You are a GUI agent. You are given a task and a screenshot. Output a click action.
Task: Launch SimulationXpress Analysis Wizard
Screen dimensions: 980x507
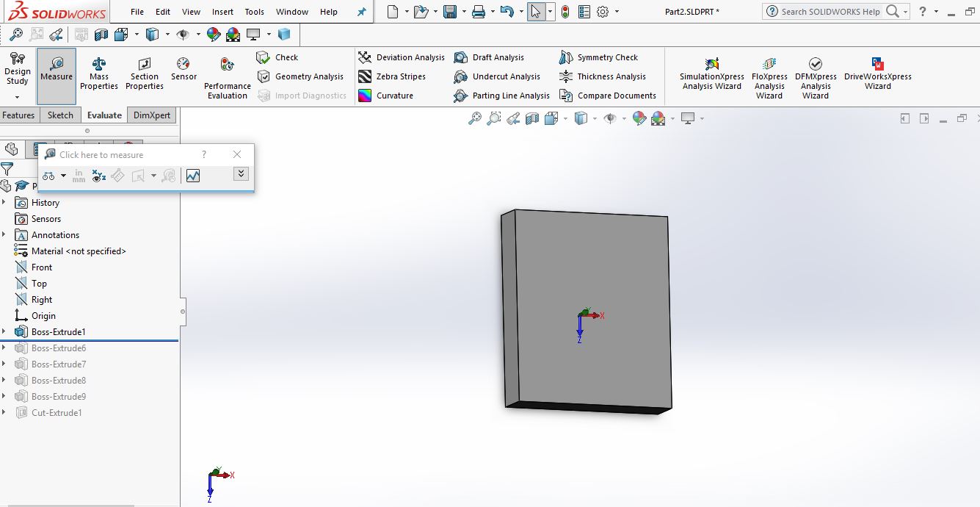711,74
